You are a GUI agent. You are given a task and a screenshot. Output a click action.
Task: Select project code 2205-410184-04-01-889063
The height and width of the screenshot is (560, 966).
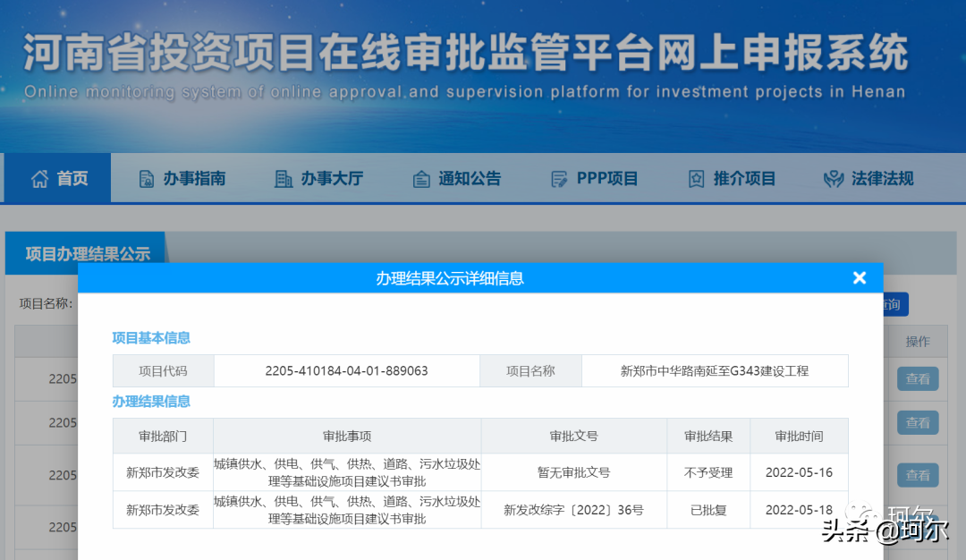click(x=346, y=371)
